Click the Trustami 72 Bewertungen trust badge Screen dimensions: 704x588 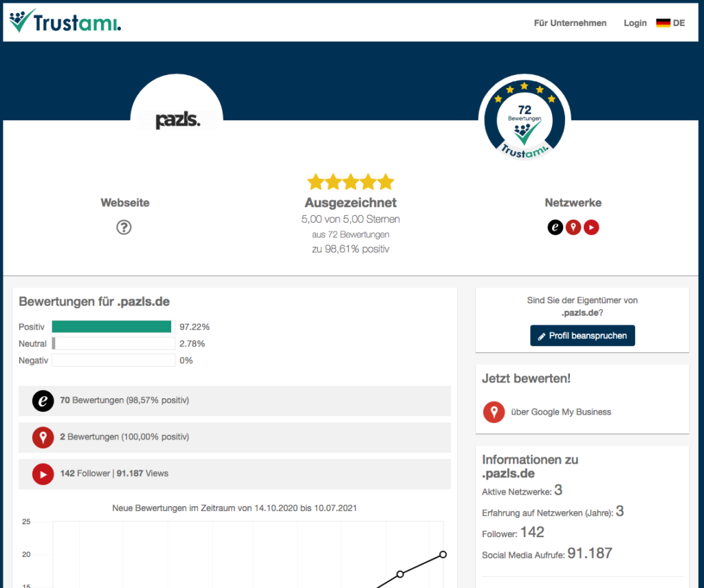[x=525, y=119]
